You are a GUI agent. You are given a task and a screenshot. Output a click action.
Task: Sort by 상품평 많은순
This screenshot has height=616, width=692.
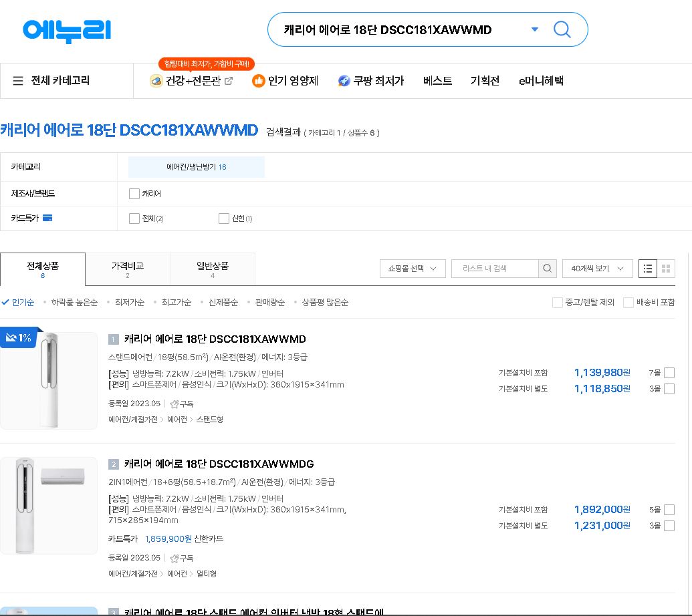pyautogui.click(x=325, y=302)
